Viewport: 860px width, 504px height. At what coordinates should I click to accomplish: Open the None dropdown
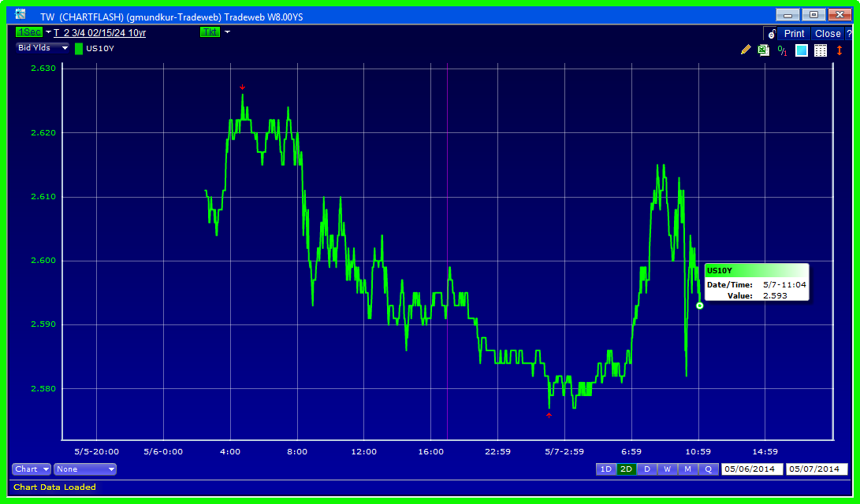85,469
